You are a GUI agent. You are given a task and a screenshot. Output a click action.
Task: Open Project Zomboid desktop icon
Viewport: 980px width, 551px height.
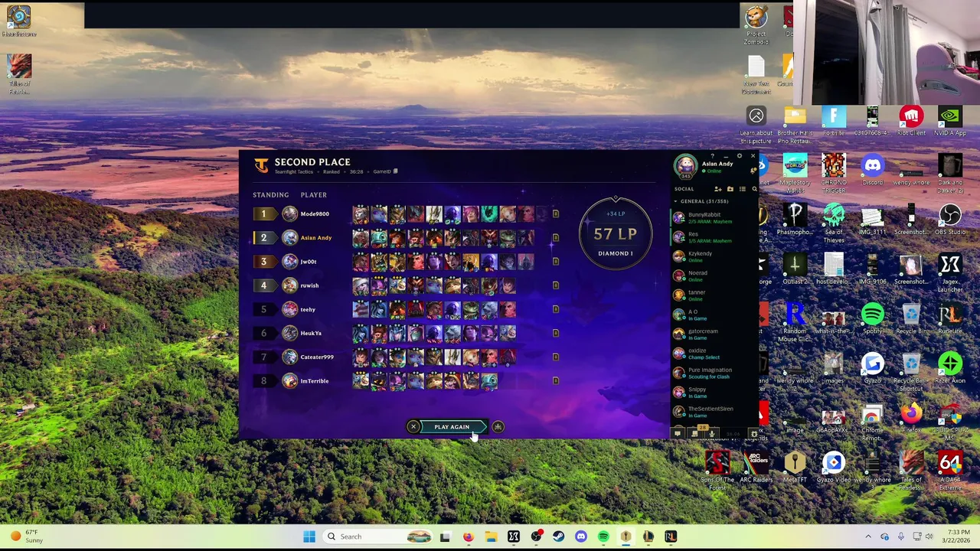756,25
